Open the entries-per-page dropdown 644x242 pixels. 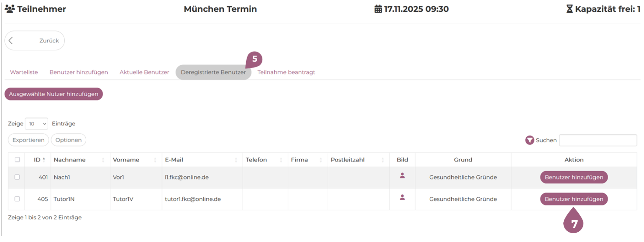(36, 124)
